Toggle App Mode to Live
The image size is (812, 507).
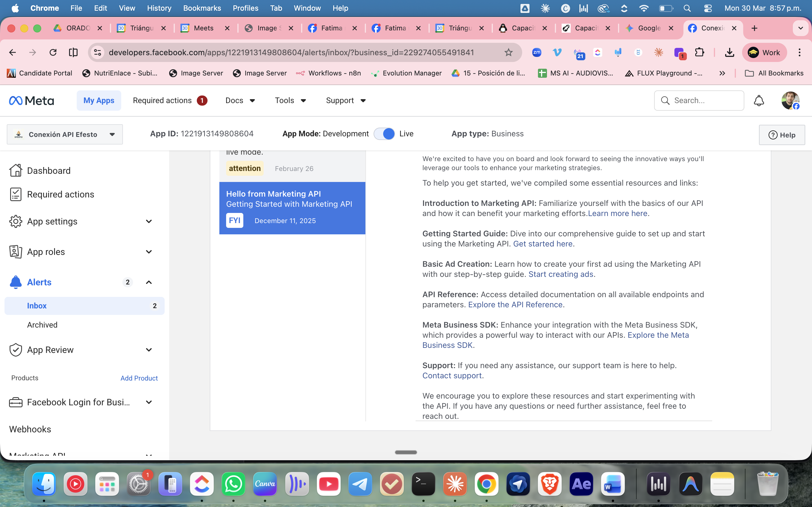385,134
